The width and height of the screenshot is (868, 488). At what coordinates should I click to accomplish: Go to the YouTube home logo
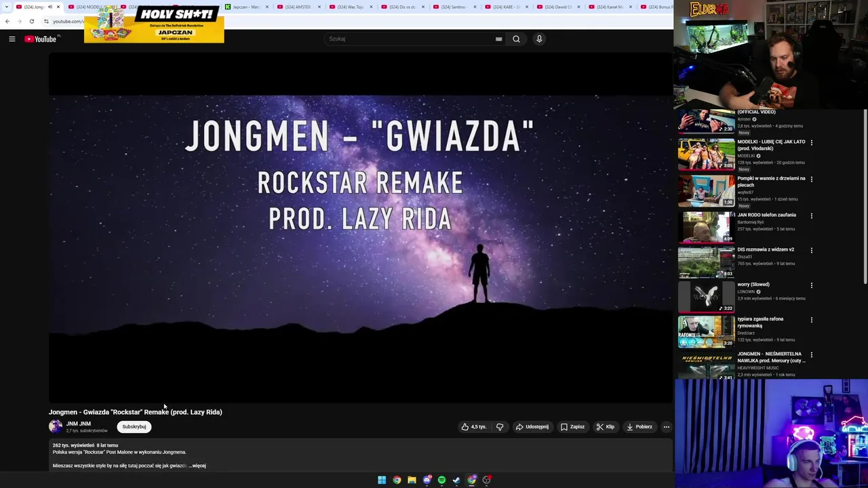click(x=41, y=39)
